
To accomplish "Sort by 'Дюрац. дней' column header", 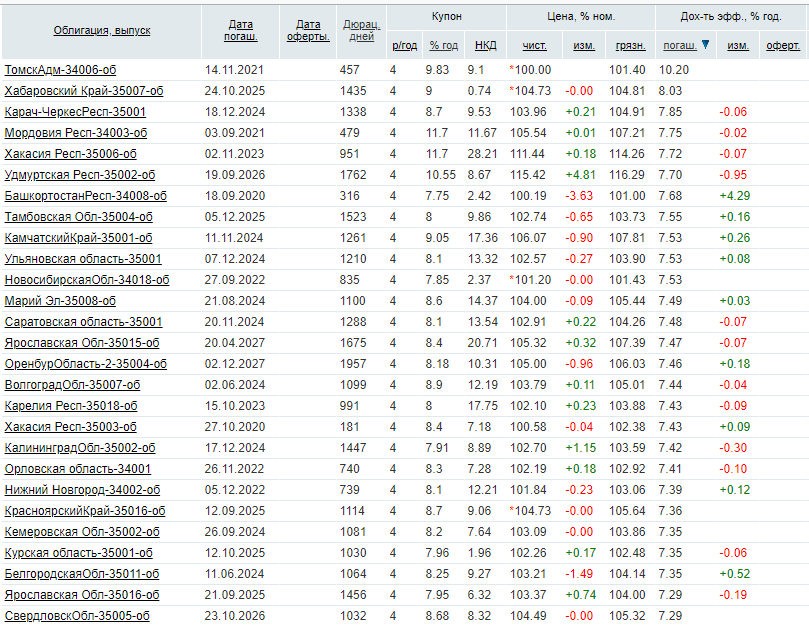I will click(361, 31).
